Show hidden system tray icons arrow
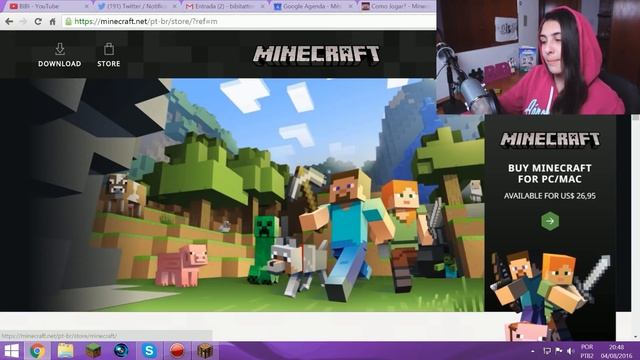This screenshot has height=360, width=640. tap(533, 351)
